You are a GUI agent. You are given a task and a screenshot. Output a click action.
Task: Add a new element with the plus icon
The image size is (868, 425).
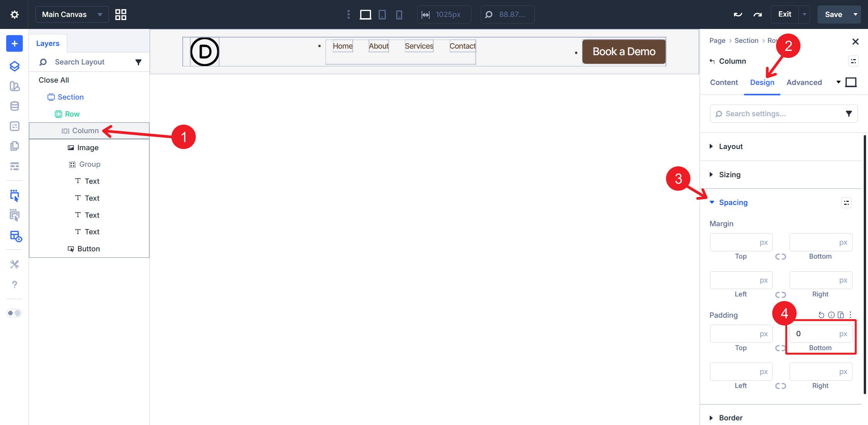14,43
